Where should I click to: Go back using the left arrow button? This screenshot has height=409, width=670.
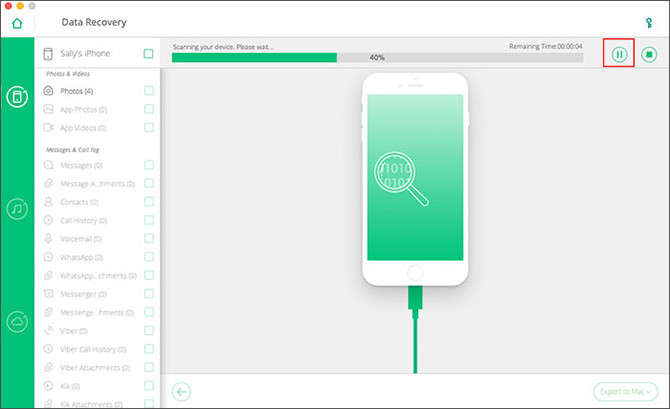(x=181, y=391)
